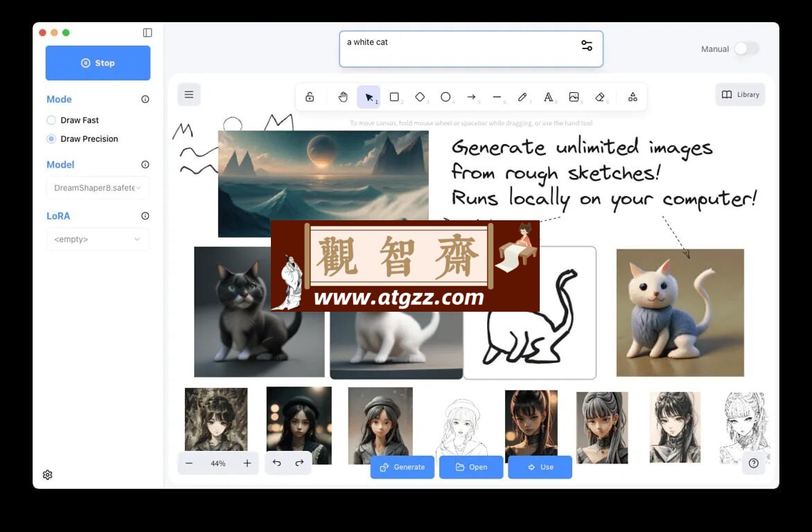Screen dimensions: 812x532
Task: Select the Insert image tool
Action: click(x=574, y=97)
